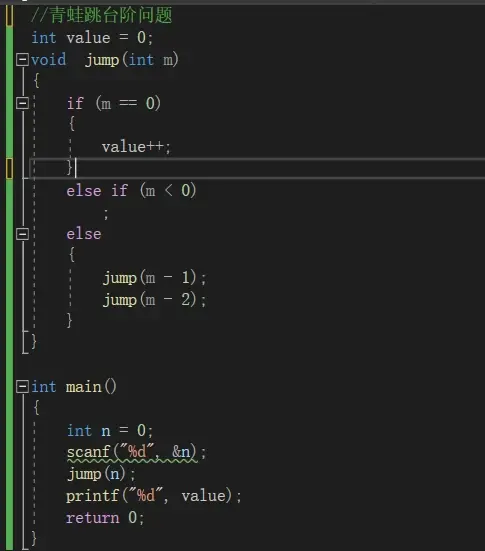Click the 'main' function name
The width and height of the screenshot is (485, 551).
click(84, 387)
